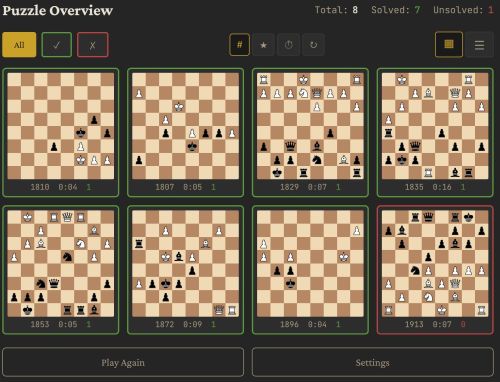Viewport: 500px width, 382px height.
Task: Click the Unsolved: 1 counter
Action: (x=463, y=10)
